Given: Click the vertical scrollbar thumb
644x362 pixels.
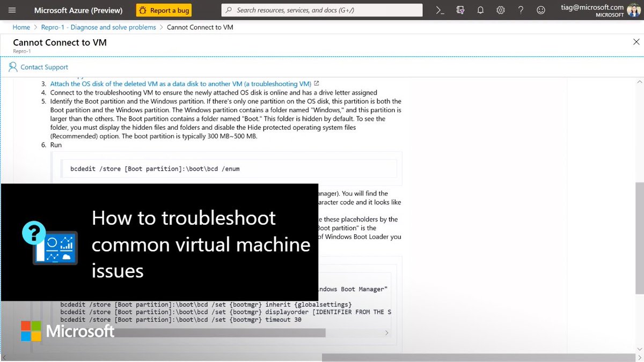Looking at the screenshot, I should tap(639, 238).
